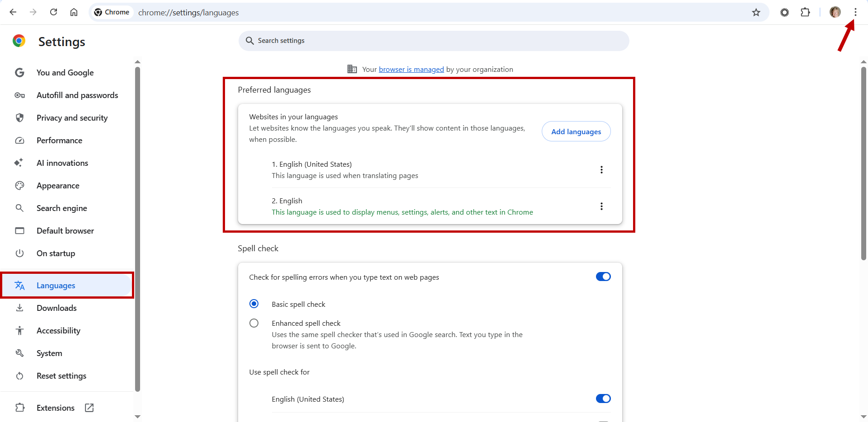This screenshot has height=422, width=868.
Task: Toggle spell check for English (United States)
Action: click(x=603, y=399)
